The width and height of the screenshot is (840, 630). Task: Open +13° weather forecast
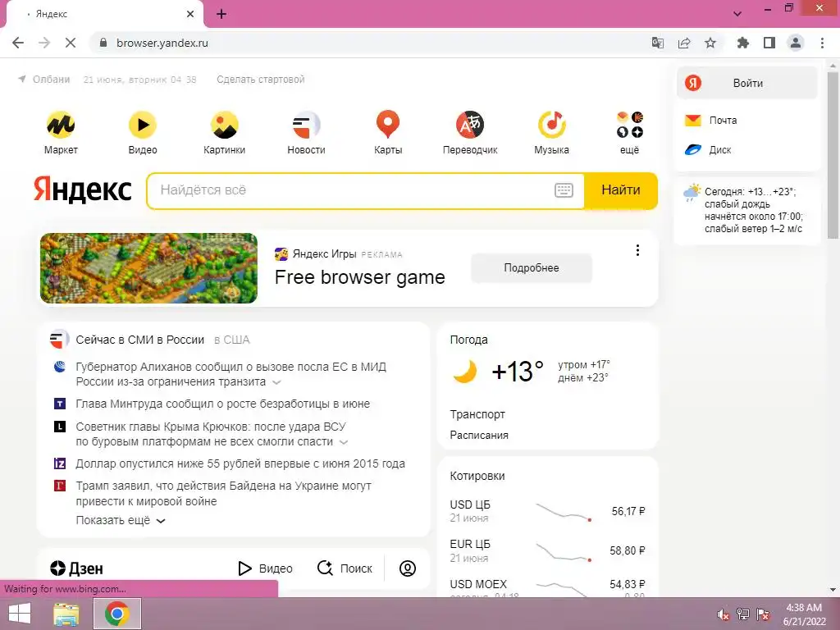point(518,372)
